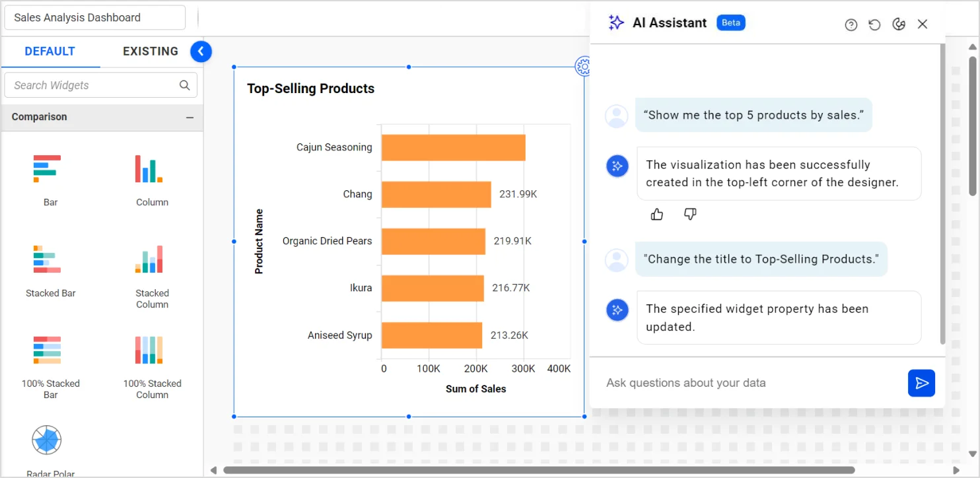Select the Column chart widget
This screenshot has height=478, width=980.
[149, 169]
